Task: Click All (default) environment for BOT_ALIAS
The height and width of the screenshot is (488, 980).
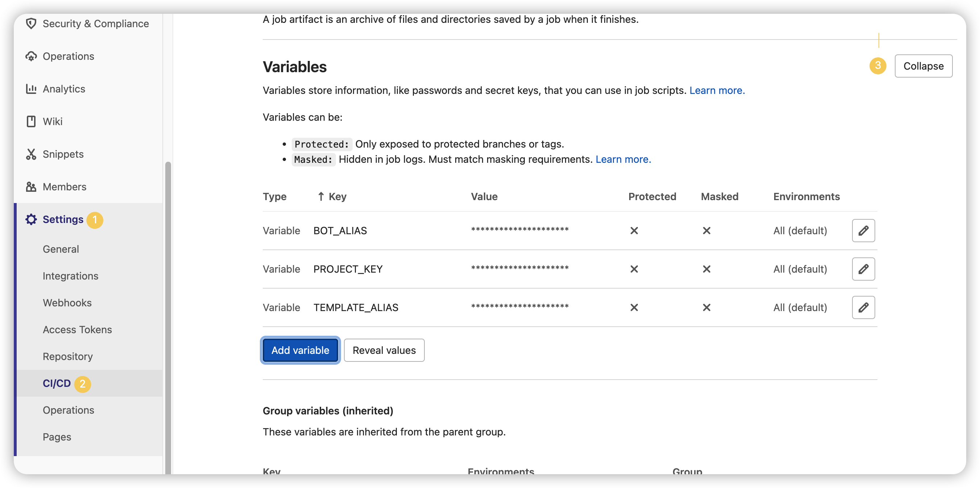Action: pos(800,231)
